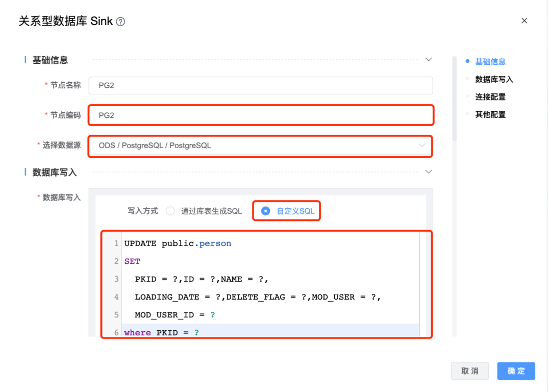The height and width of the screenshot is (392, 548).
Task: Click the SET keyword line in editor
Action: click(132, 261)
